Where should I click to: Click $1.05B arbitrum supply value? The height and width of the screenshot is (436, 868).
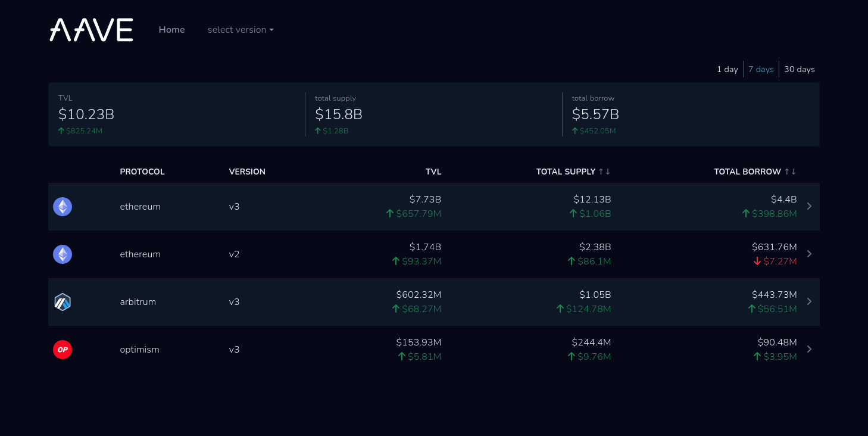tap(595, 294)
